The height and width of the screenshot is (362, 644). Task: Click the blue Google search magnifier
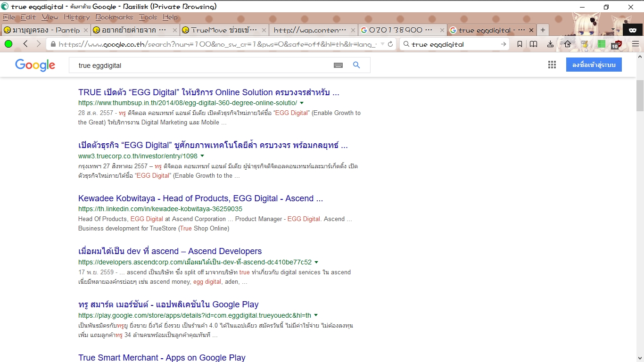point(356,65)
